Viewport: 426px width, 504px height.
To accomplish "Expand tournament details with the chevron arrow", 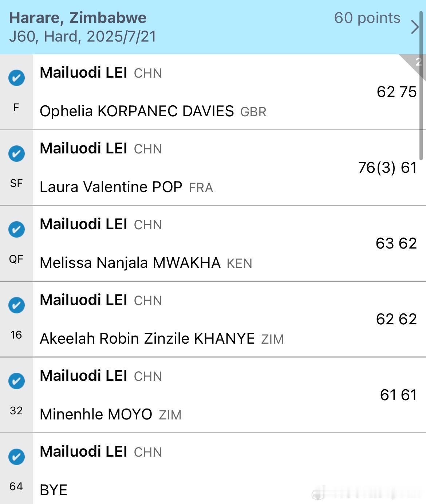I will (x=415, y=27).
